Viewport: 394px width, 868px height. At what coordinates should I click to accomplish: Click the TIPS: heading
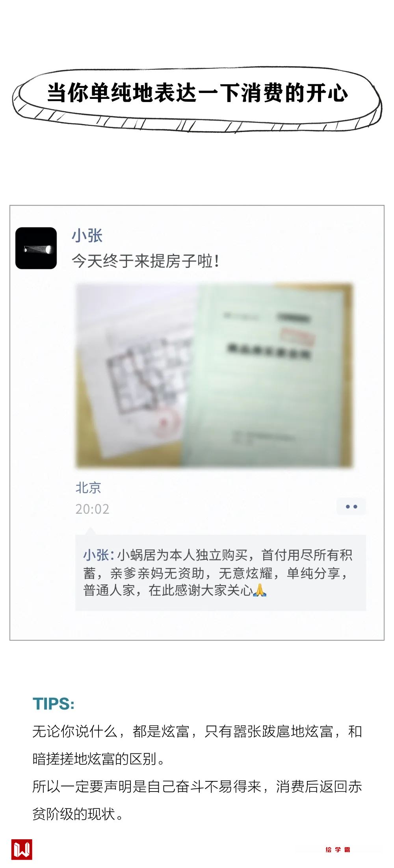pos(54,703)
